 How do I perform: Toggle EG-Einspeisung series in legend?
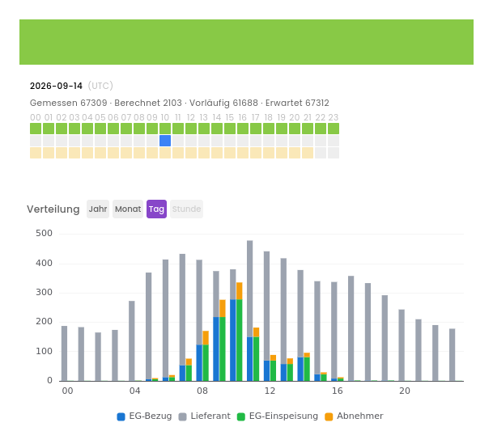278,416
